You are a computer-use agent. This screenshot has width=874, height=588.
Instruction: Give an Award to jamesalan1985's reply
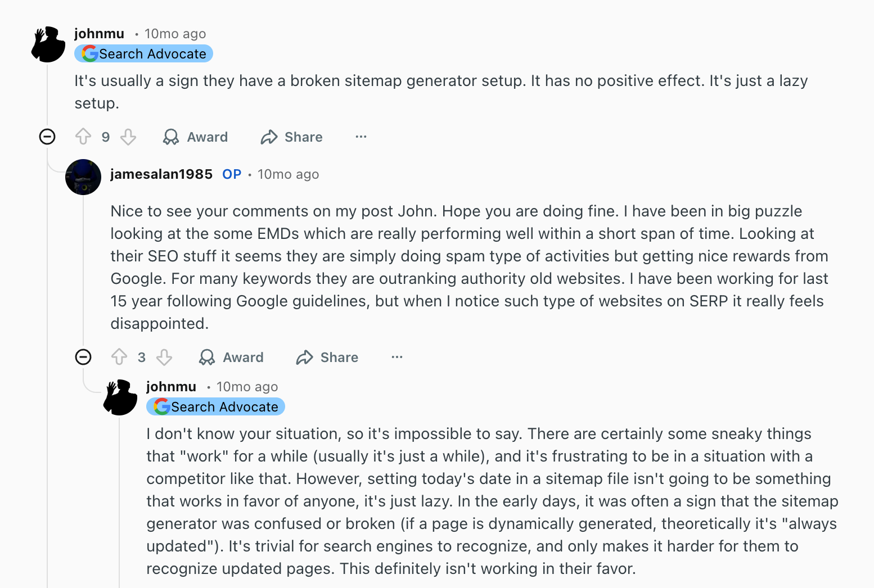[x=231, y=357]
